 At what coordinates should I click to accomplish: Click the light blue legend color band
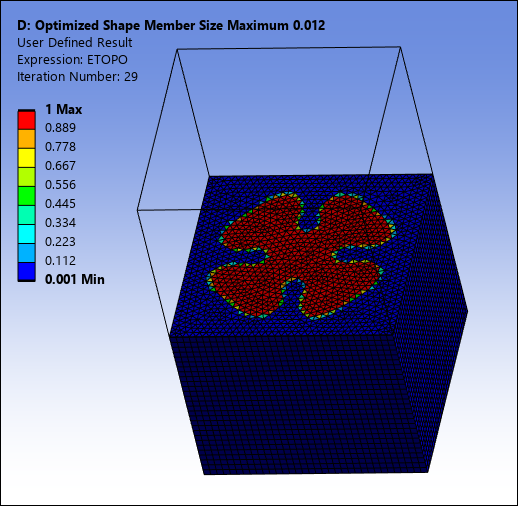pyautogui.click(x=26, y=253)
